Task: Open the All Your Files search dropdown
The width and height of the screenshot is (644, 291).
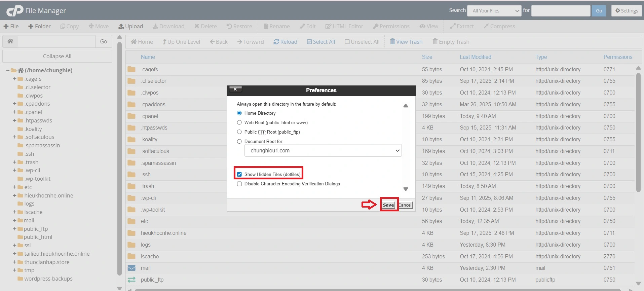Action: [x=495, y=11]
